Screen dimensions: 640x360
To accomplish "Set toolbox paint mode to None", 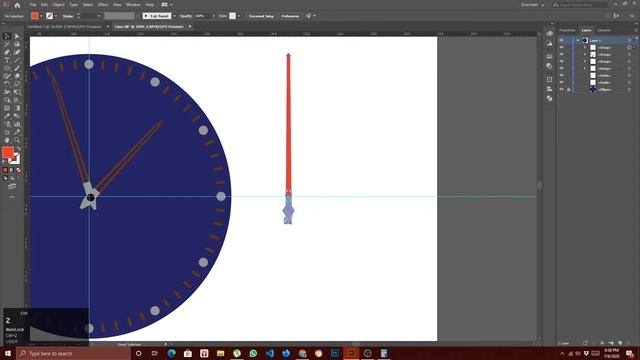I will coord(18,170).
